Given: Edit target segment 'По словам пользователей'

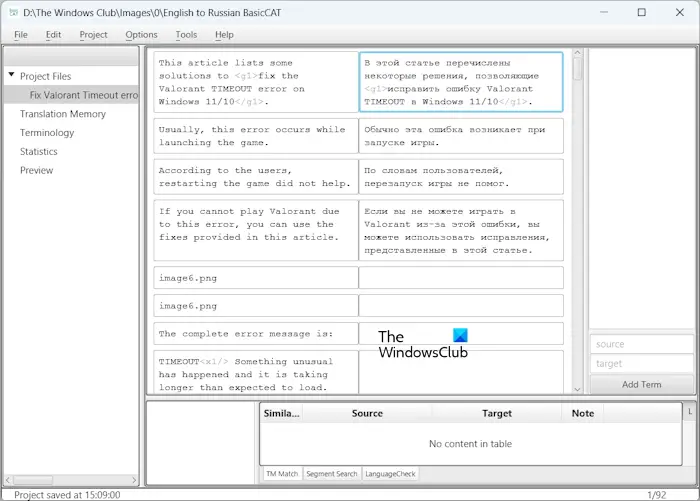Looking at the screenshot, I should (x=461, y=177).
